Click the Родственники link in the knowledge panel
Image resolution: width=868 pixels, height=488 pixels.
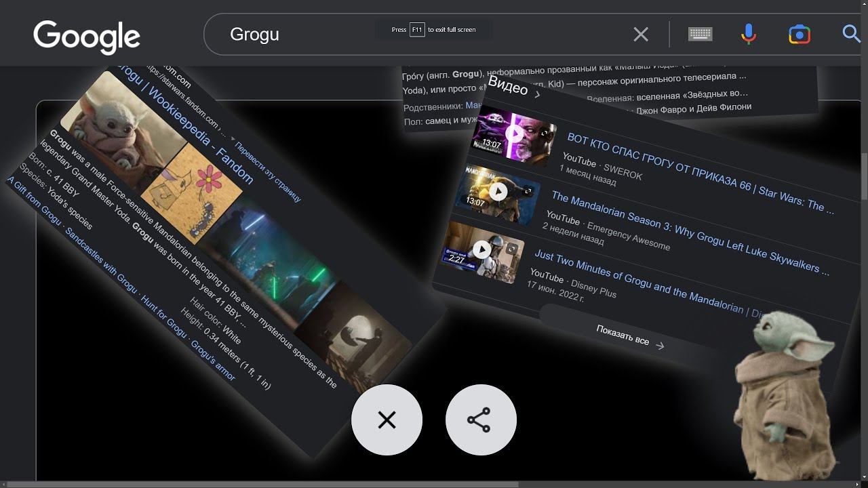433,107
